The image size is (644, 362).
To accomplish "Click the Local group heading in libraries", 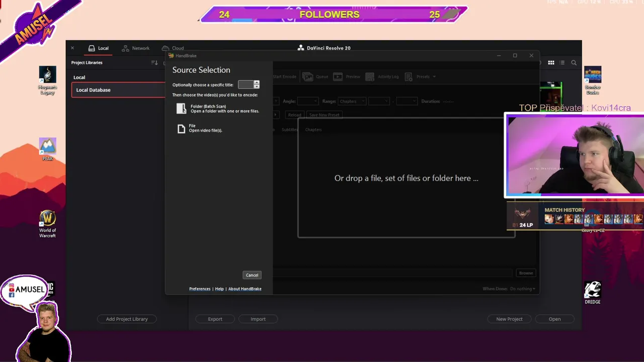I will coord(79,77).
